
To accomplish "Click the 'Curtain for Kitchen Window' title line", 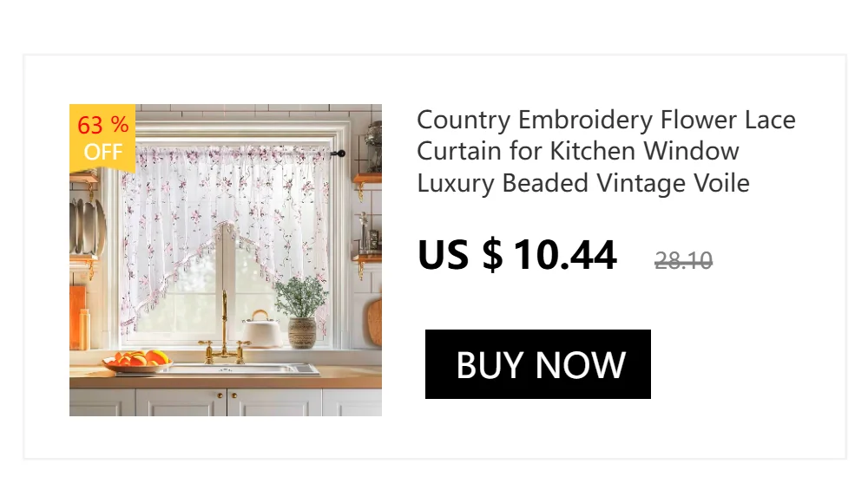I will 578,151.
